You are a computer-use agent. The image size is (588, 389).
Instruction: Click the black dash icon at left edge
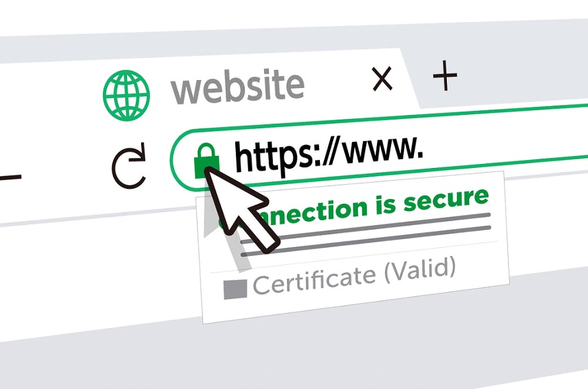coord(11,177)
